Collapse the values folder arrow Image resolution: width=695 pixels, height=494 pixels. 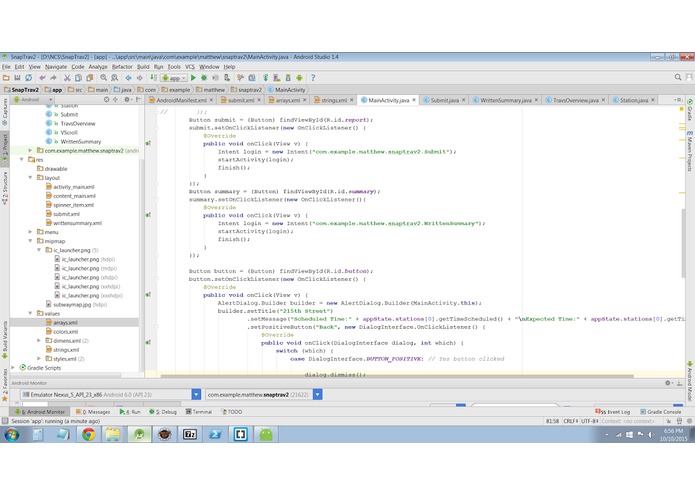tap(30, 313)
